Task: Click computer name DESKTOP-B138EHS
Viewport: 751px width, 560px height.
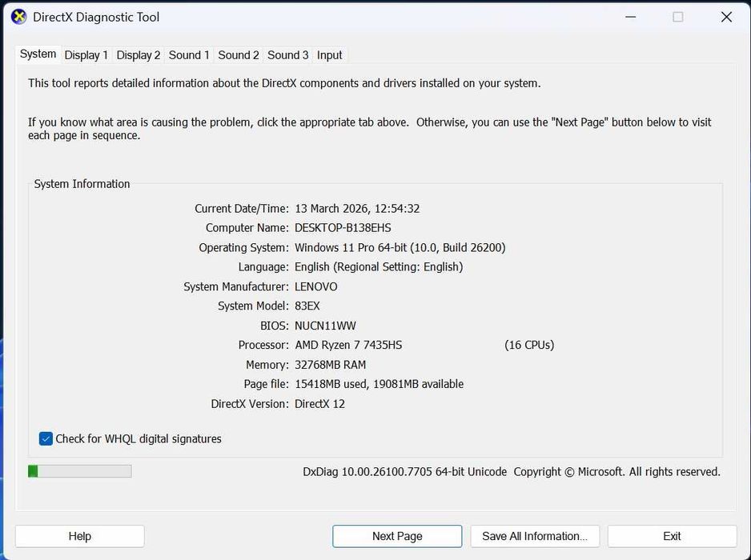Action: pyautogui.click(x=343, y=228)
